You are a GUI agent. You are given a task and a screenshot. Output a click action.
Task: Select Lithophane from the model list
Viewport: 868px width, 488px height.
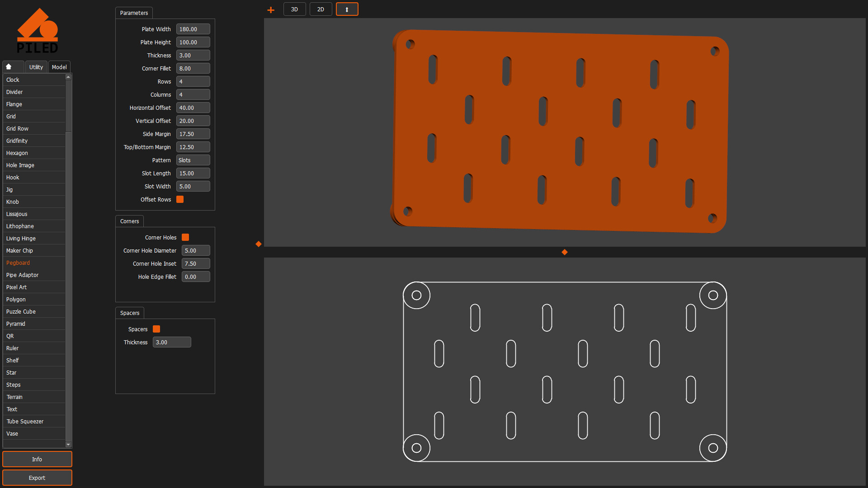[20, 226]
